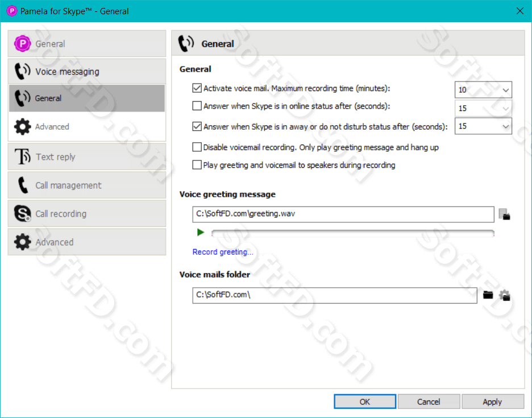Screen dimensions: 532x418
Task: Toggle Activate voice mail checkbox
Action: tap(197, 88)
